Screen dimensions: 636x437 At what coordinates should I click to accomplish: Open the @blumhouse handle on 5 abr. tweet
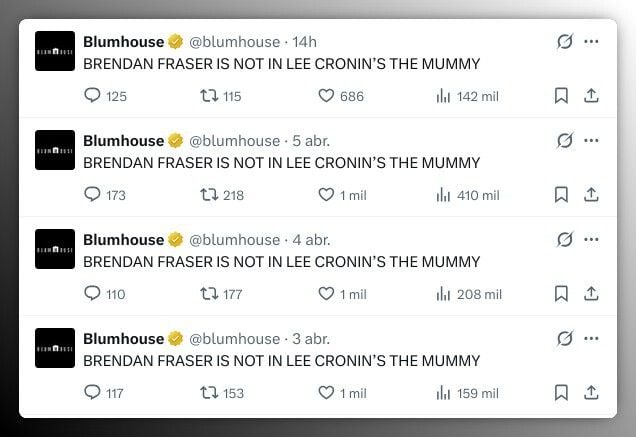234,141
